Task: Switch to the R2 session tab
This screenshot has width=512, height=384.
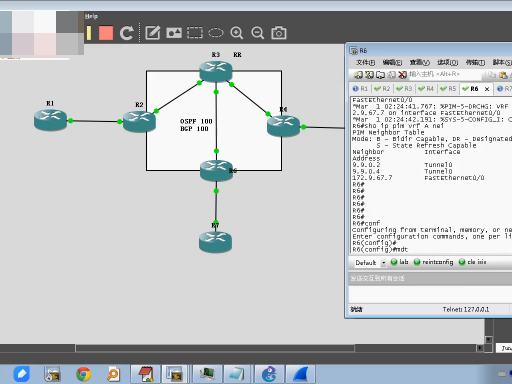Action: tap(382, 89)
